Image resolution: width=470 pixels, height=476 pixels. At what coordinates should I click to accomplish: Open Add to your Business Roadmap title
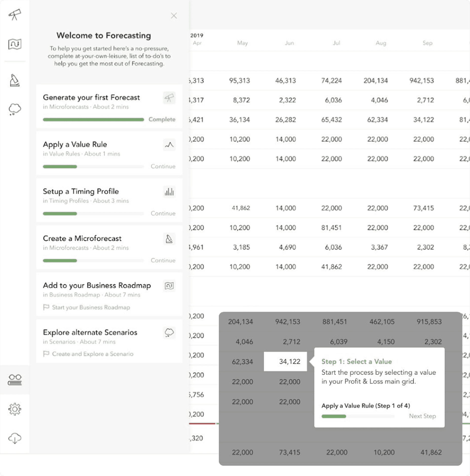pyautogui.click(x=97, y=285)
